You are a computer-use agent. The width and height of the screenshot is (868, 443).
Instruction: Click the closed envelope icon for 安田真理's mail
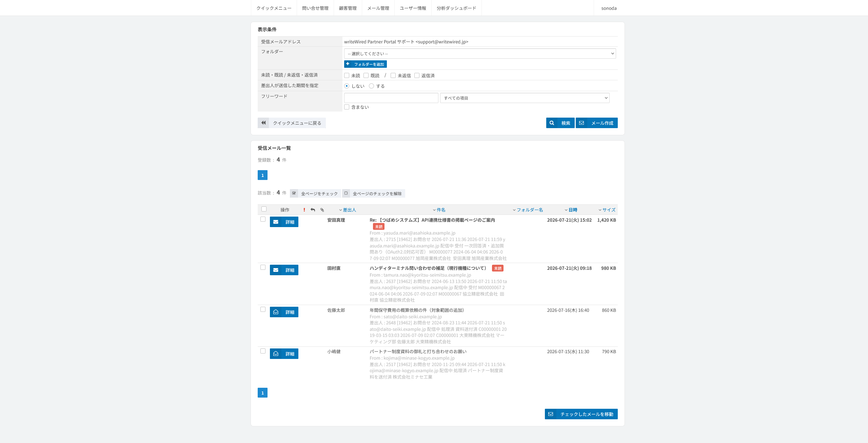(276, 222)
